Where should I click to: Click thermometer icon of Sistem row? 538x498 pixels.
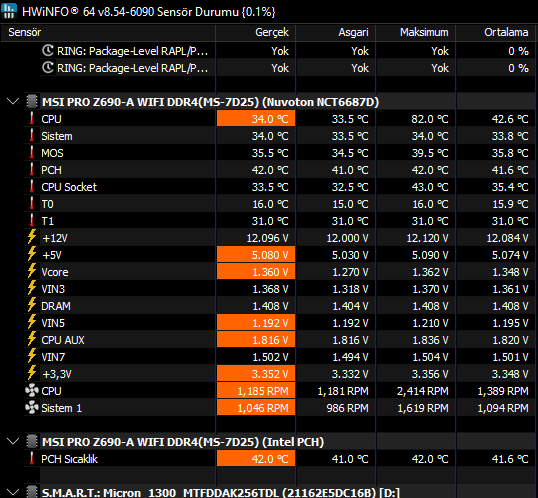(32, 136)
